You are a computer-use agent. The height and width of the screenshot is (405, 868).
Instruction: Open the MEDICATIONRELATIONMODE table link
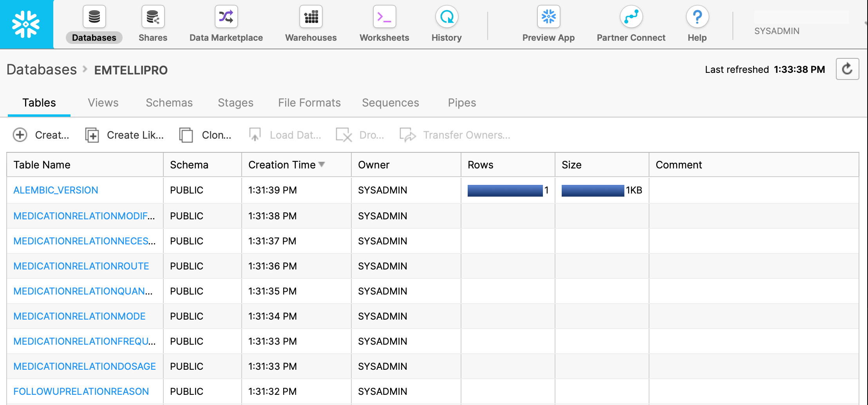point(80,316)
